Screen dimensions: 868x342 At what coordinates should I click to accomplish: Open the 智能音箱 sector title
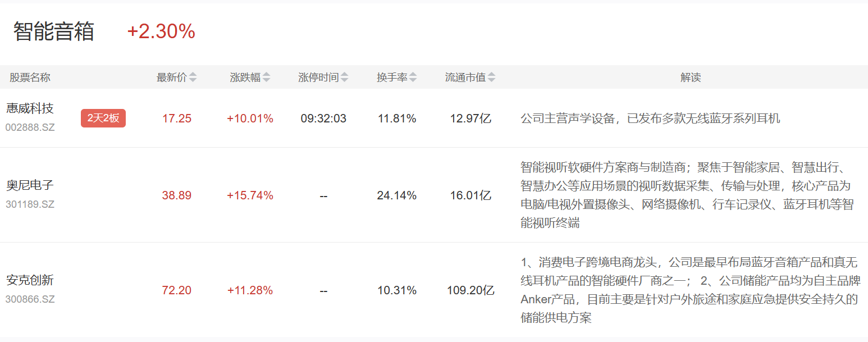click(x=54, y=31)
